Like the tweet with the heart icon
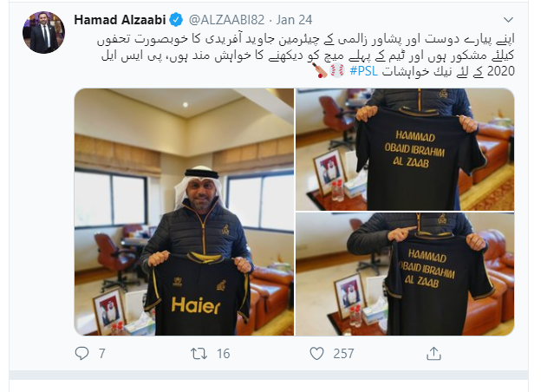 pyautogui.click(x=316, y=354)
